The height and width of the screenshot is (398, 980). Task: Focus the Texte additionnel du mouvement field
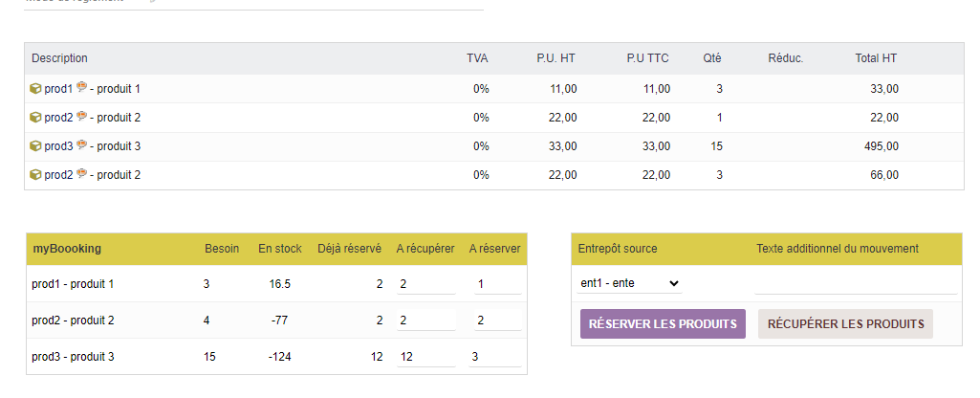855,283
